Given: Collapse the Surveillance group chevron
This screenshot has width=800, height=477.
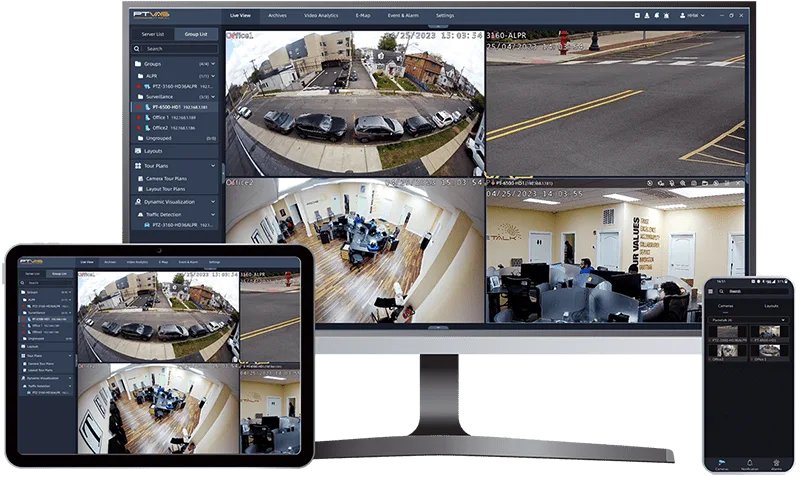Looking at the screenshot, I should coord(213,96).
